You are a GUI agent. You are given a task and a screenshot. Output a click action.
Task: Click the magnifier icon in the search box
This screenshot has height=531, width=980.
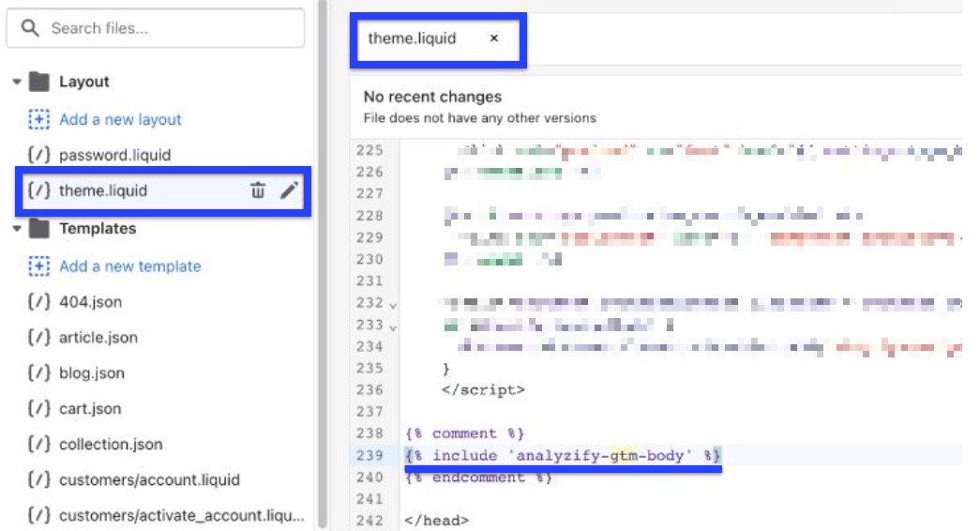click(x=29, y=28)
